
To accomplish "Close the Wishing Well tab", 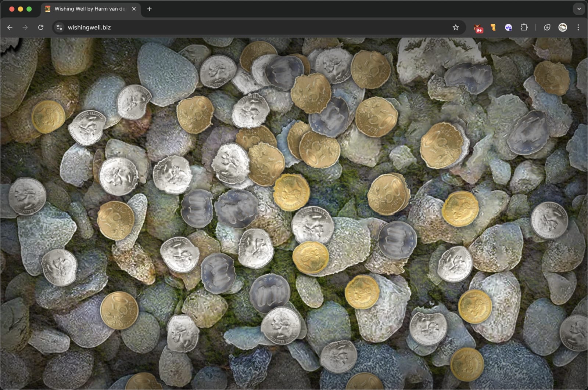I will point(134,9).
